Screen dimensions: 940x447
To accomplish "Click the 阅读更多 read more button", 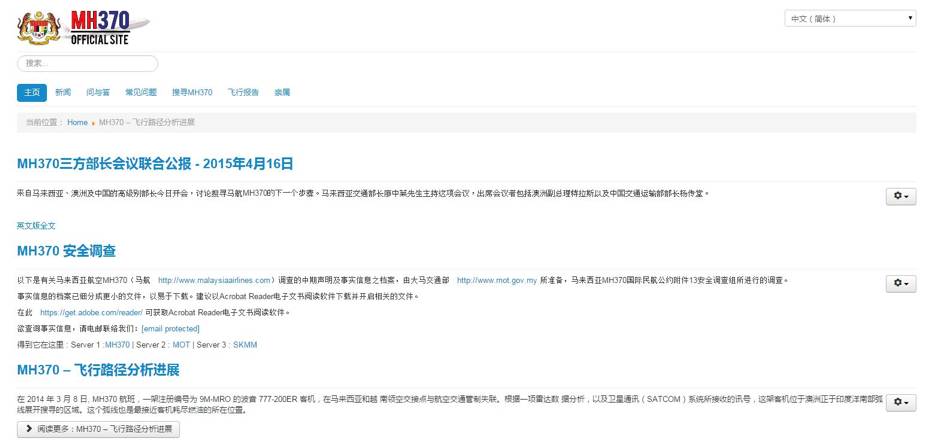I will click(x=98, y=429).
